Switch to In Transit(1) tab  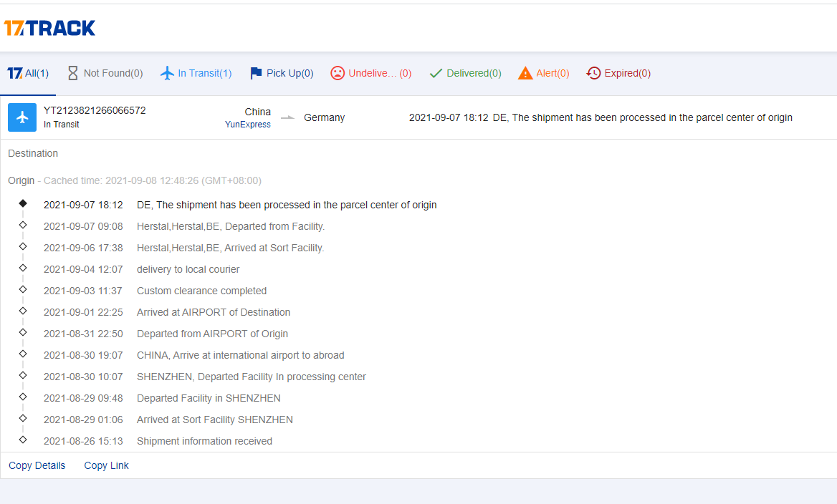(204, 73)
